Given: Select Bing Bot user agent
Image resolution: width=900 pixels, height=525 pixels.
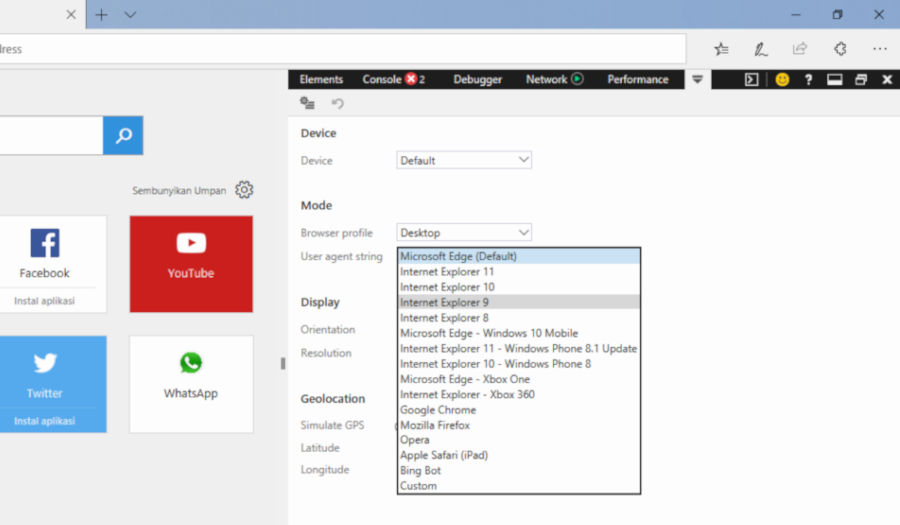Looking at the screenshot, I should point(519,470).
